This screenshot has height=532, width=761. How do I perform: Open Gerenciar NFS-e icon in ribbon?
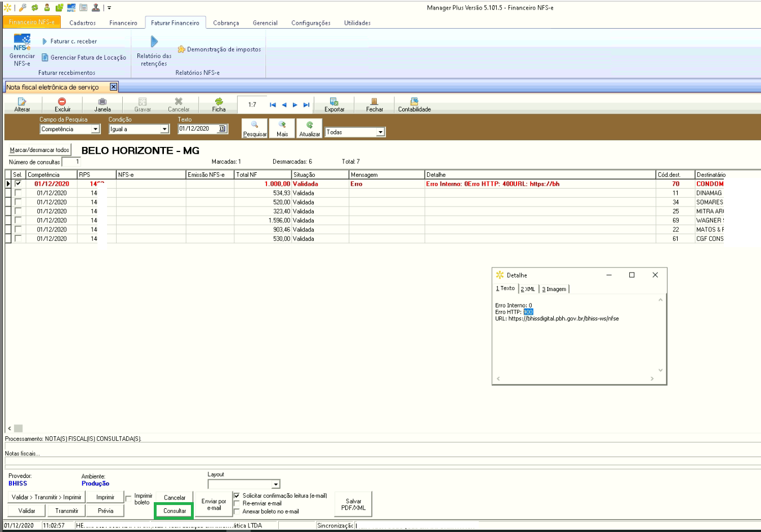22,43
